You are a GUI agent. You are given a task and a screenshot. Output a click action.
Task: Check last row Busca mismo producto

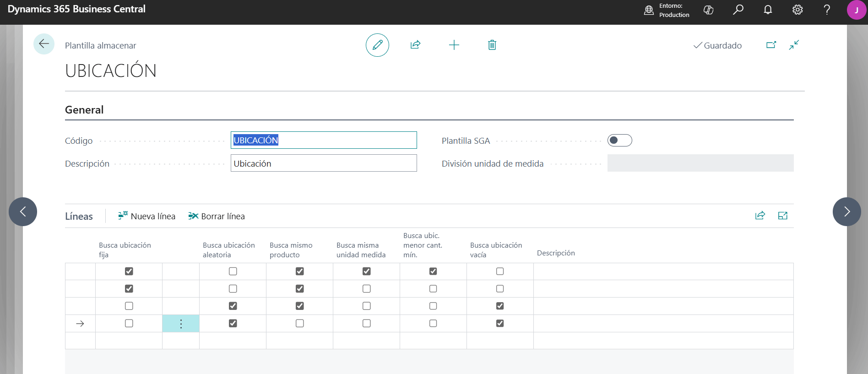coord(300,323)
